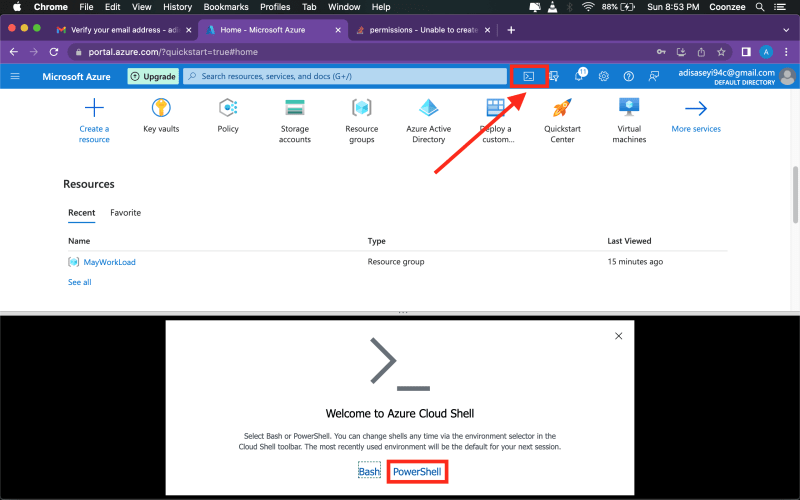This screenshot has height=500, width=800.
Task: Open the Storage accounts service icon
Action: (x=295, y=108)
